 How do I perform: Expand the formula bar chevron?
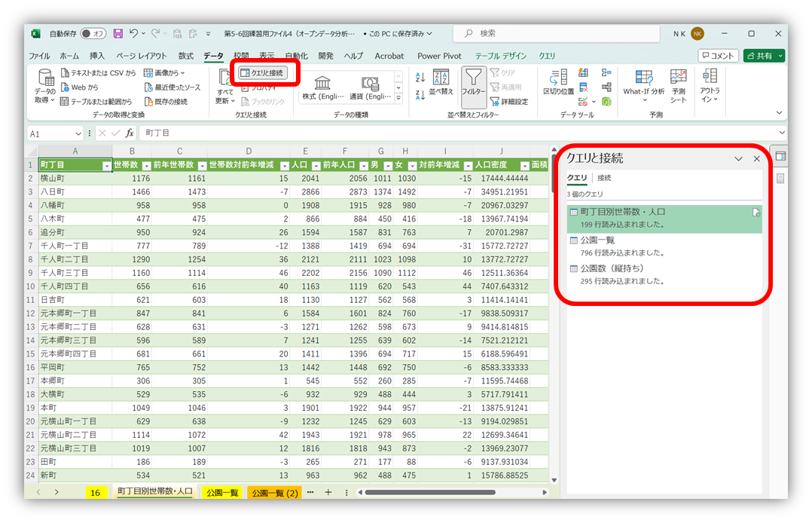coord(781,133)
